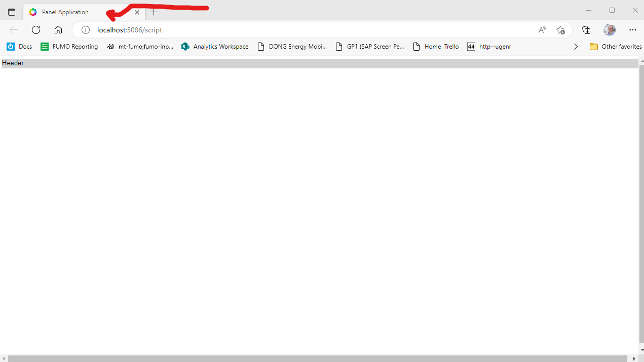
Task: Go to the browser home page
Action: tap(58, 30)
